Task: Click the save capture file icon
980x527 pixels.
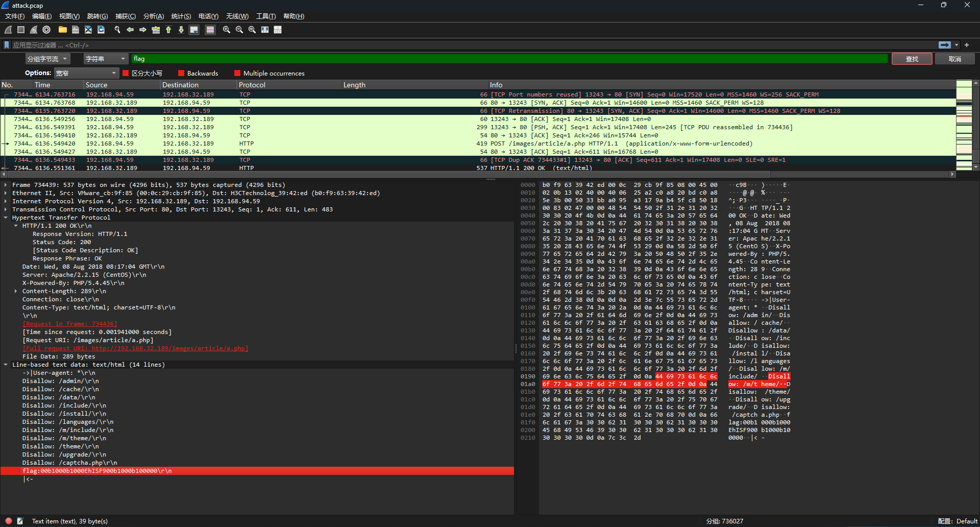Action: click(76, 30)
